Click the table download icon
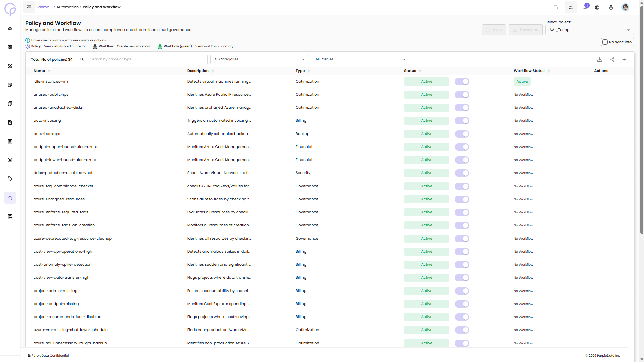 (599, 59)
